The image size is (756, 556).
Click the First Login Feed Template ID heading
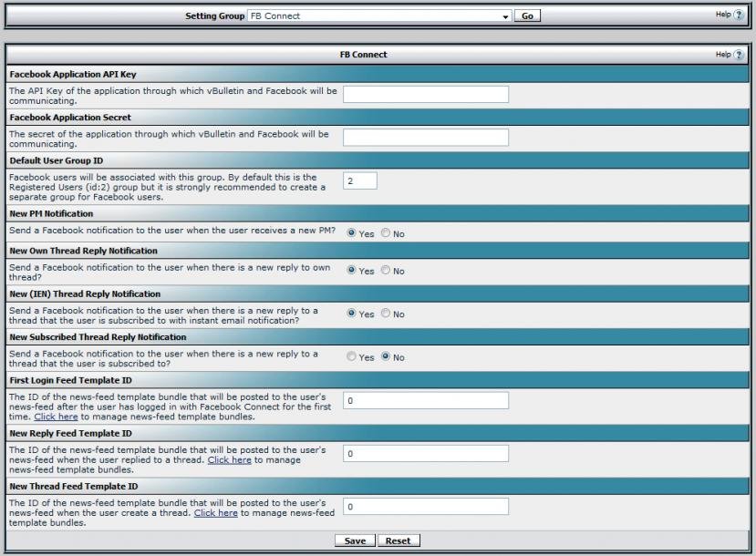click(x=70, y=381)
